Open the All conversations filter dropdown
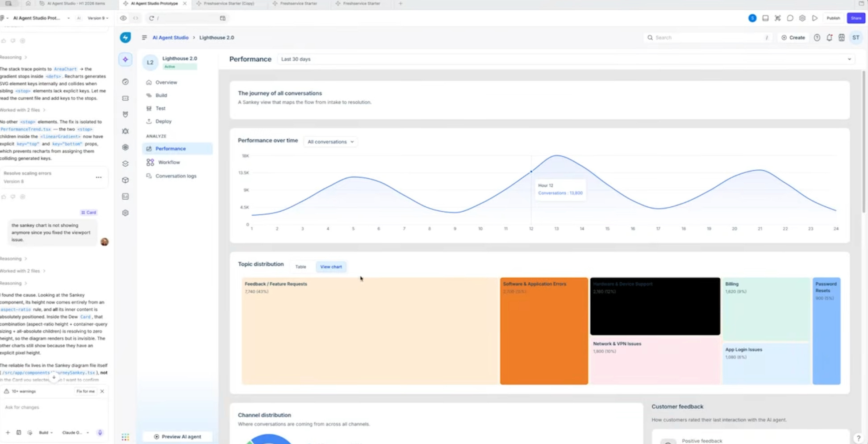The height and width of the screenshot is (444, 868). 330,142
